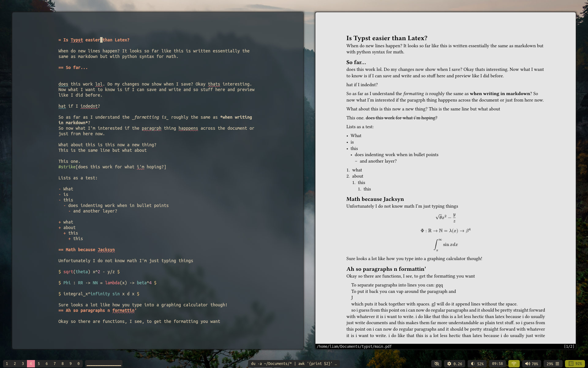Click the CPU load gear icon

pyautogui.click(x=449, y=364)
